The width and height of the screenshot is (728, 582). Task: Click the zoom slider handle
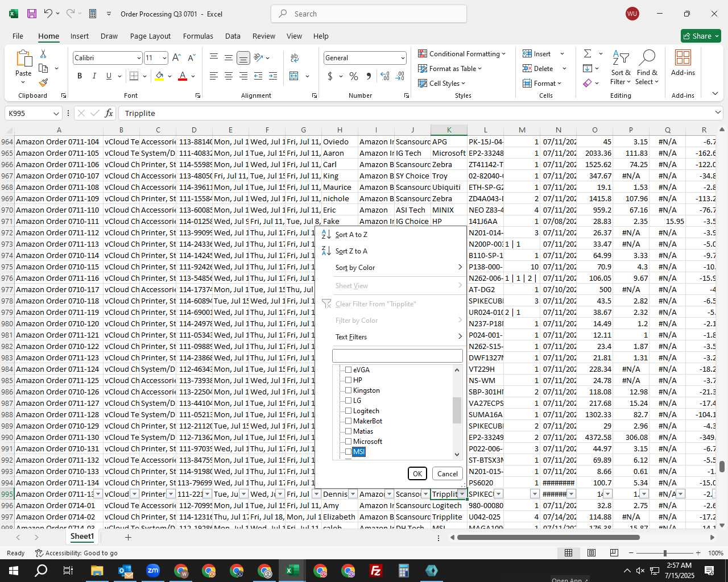point(665,553)
